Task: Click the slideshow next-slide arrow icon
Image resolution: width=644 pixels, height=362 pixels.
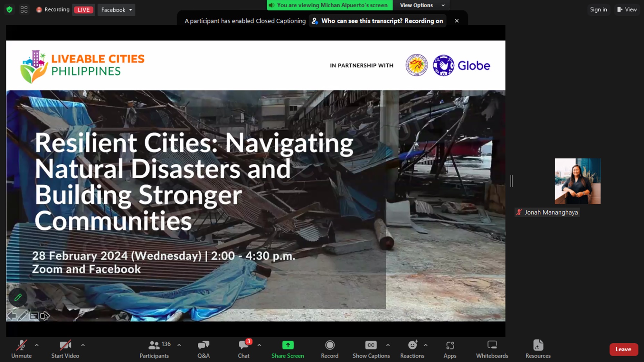Action: [44, 316]
